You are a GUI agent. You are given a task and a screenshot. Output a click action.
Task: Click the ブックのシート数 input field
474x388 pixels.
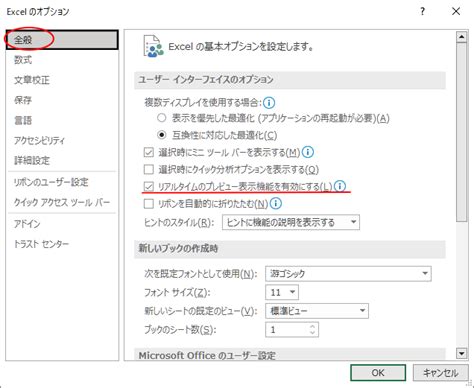point(287,330)
